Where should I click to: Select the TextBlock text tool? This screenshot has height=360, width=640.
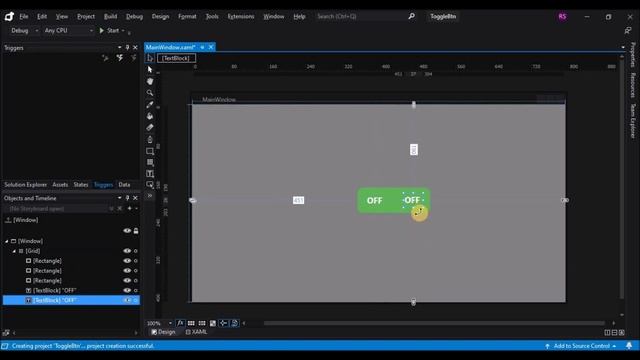click(x=150, y=174)
